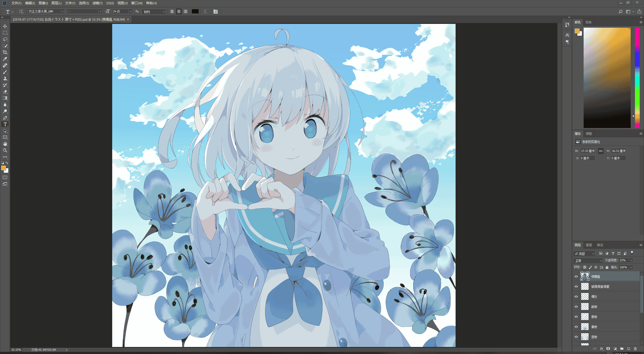
Task: Switch to the 调整 tab
Action: click(589, 134)
